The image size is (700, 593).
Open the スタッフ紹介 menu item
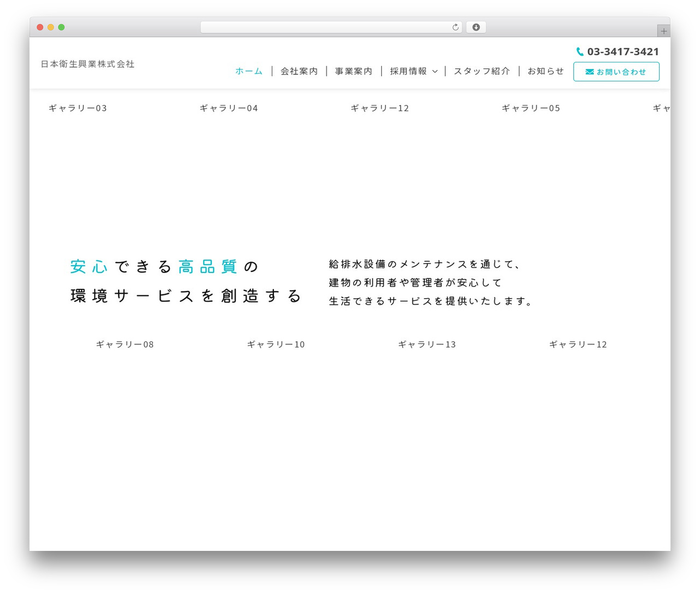point(482,71)
